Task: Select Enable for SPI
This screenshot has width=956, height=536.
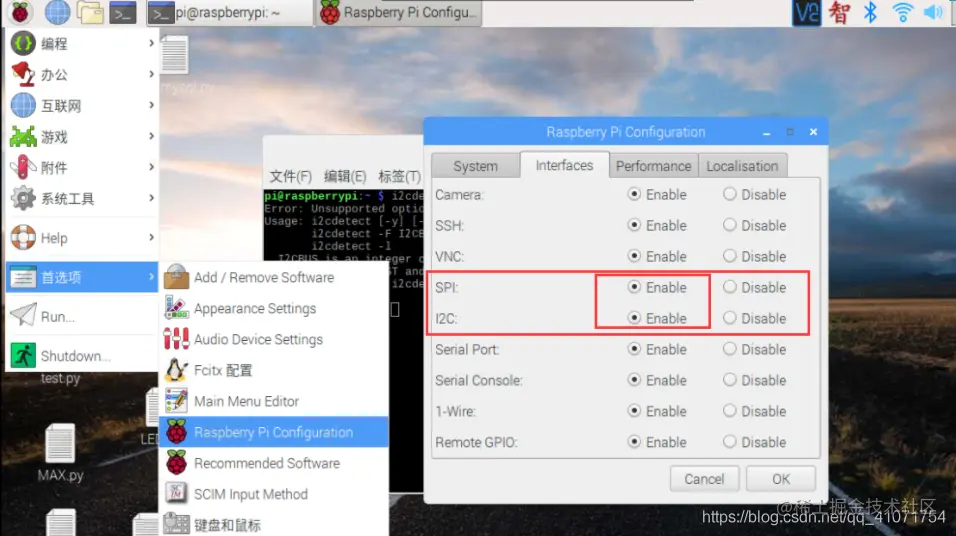Action: [x=634, y=287]
